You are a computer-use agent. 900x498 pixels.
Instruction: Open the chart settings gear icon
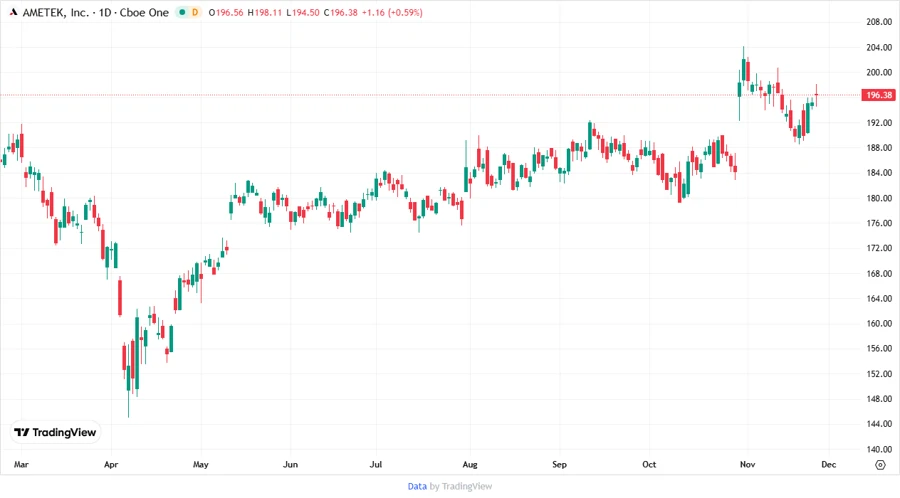880,465
